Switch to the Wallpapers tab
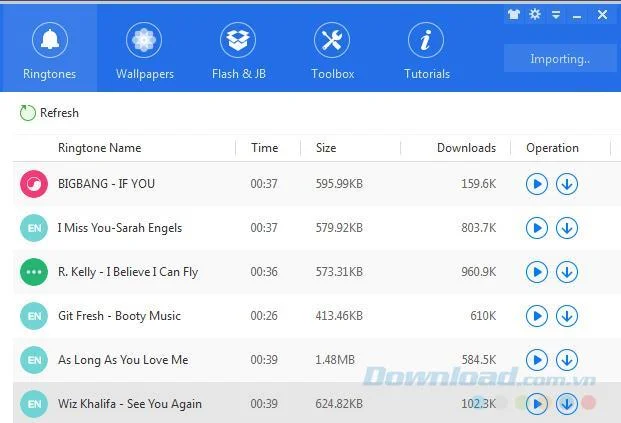The width and height of the screenshot is (621, 423). coord(144,51)
